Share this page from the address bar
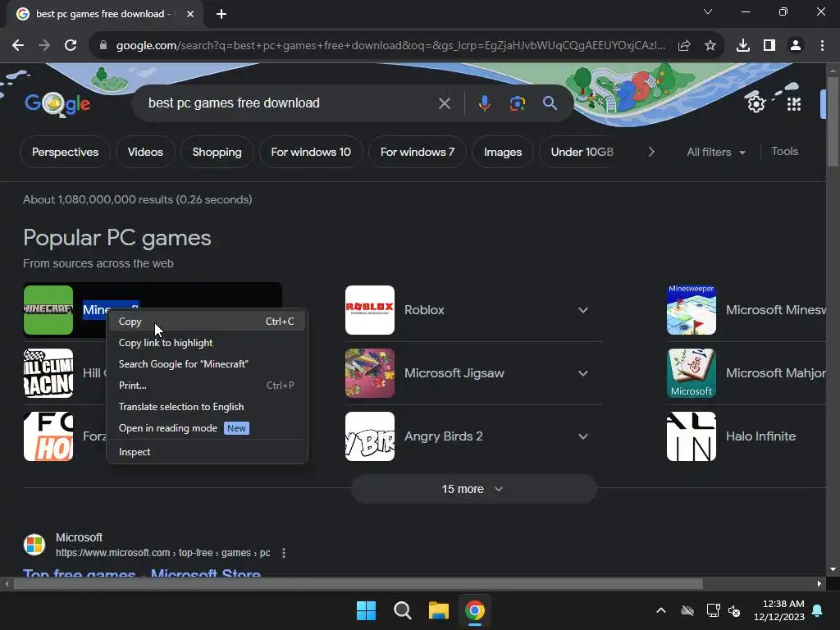Viewport: 840px width, 630px height. coord(684,46)
